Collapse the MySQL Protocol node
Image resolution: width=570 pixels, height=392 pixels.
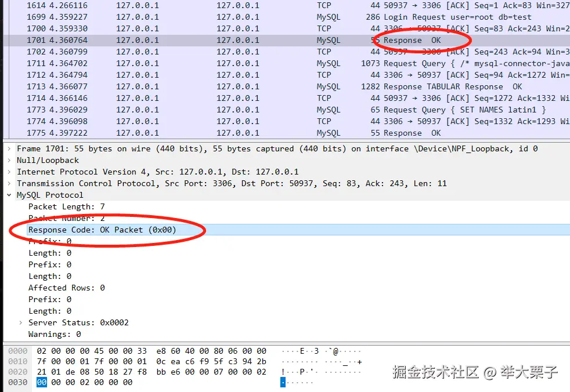point(9,195)
